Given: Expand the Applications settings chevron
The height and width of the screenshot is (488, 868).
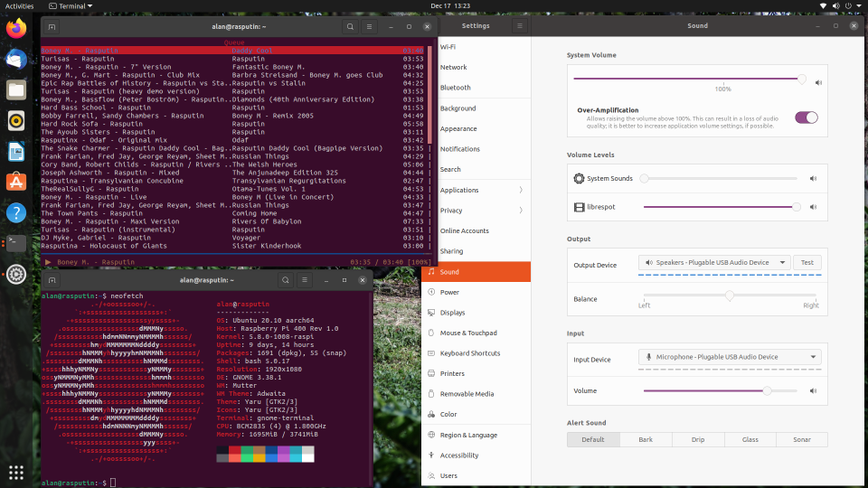Looking at the screenshot, I should click(x=521, y=190).
